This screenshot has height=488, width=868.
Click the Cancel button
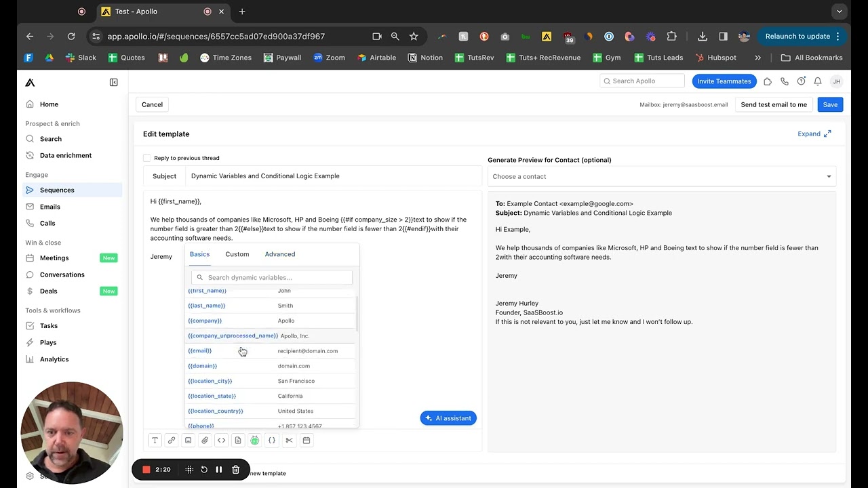[152, 104]
